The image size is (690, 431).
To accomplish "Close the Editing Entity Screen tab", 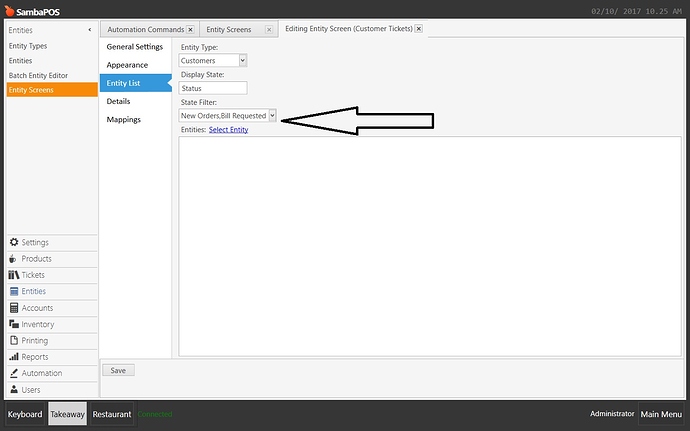I will (419, 29).
